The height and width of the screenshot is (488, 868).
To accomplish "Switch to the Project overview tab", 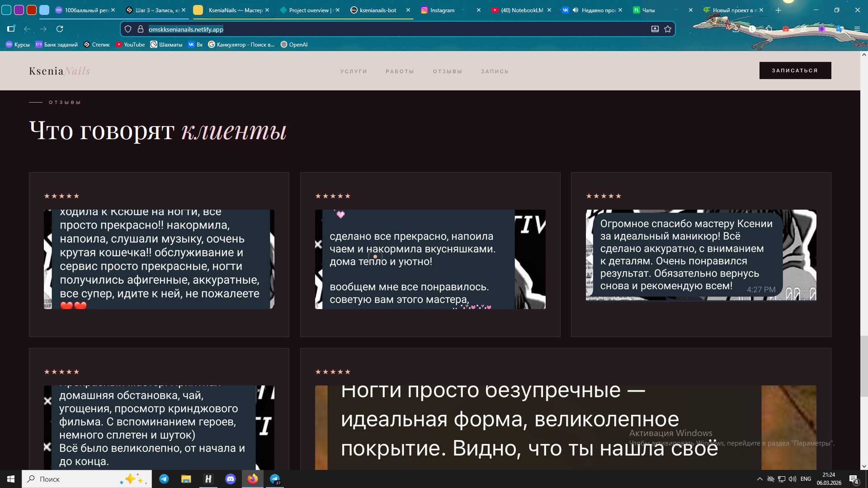I will coord(309,10).
